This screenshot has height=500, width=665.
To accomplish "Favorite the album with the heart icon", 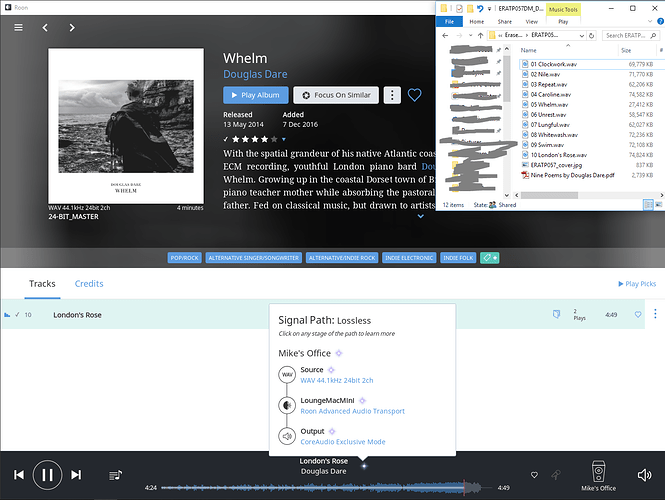I will [414, 95].
